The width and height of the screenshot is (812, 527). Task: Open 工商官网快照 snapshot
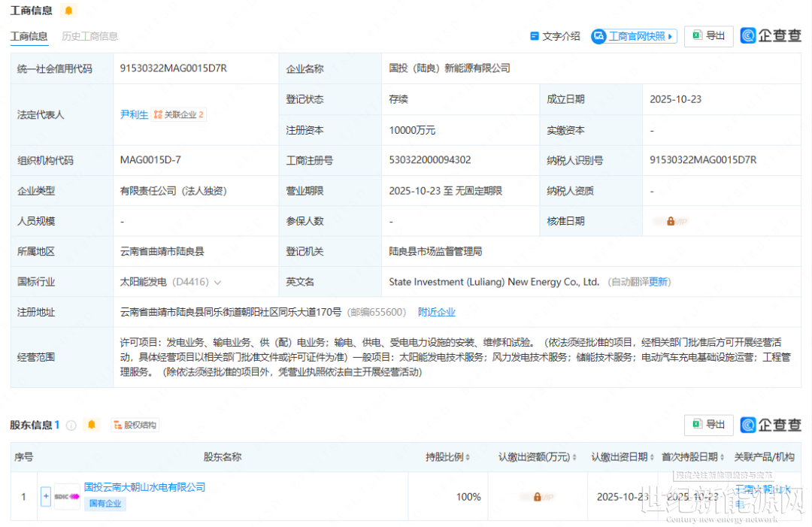pos(634,36)
